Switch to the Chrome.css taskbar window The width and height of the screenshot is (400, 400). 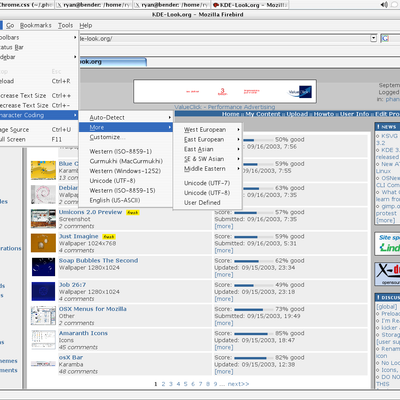(27, 5)
